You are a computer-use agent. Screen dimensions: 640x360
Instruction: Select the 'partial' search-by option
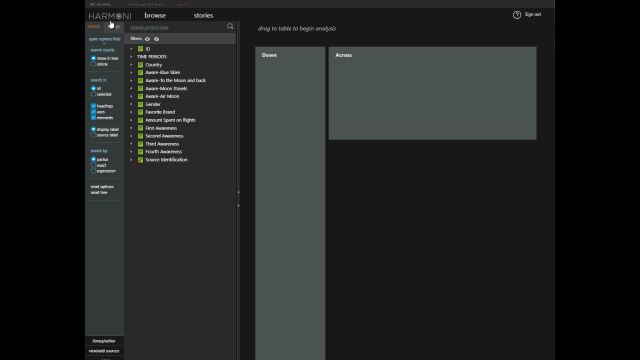(93, 160)
